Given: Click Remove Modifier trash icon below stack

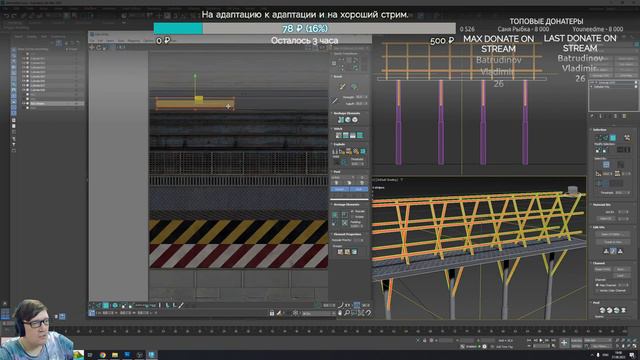Looking at the screenshot, I should [x=616, y=116].
